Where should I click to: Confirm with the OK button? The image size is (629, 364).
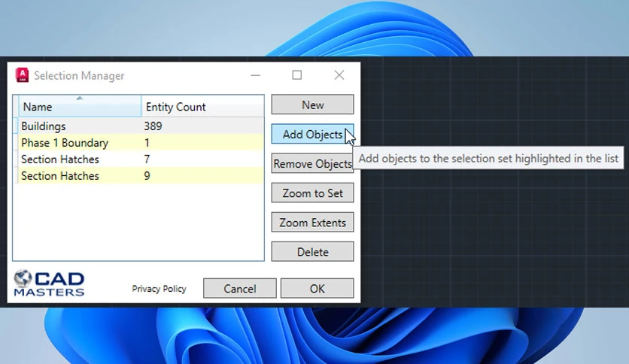317,289
